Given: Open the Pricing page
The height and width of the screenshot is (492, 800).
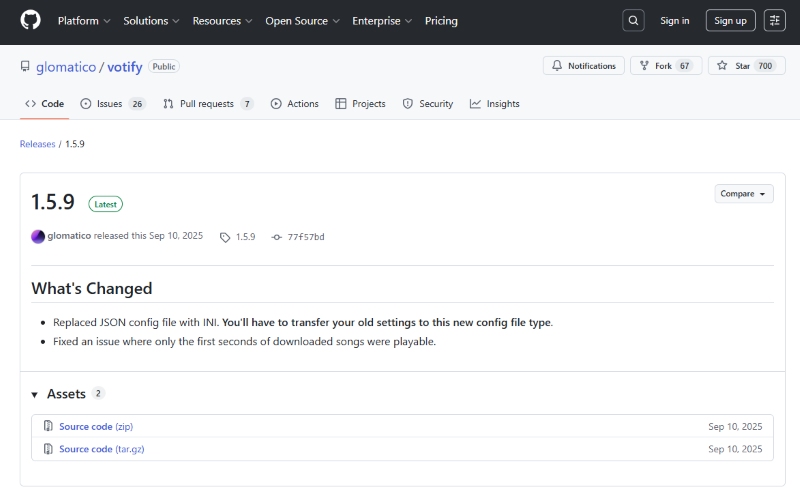Looking at the screenshot, I should coord(441,21).
